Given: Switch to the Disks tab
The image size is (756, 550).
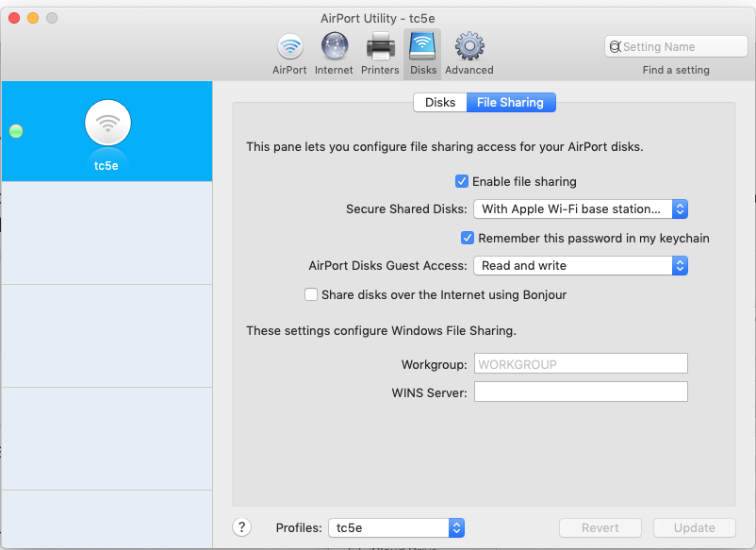Looking at the screenshot, I should point(439,102).
